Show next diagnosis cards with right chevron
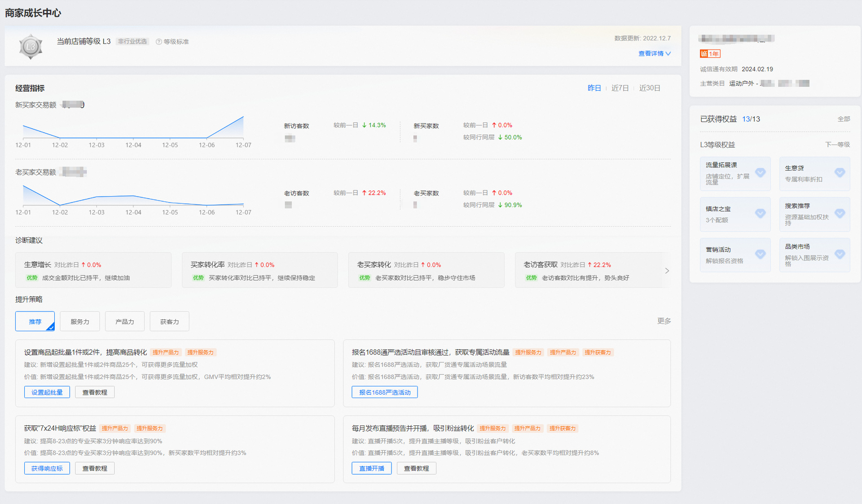This screenshot has width=862, height=504. pos(667,271)
